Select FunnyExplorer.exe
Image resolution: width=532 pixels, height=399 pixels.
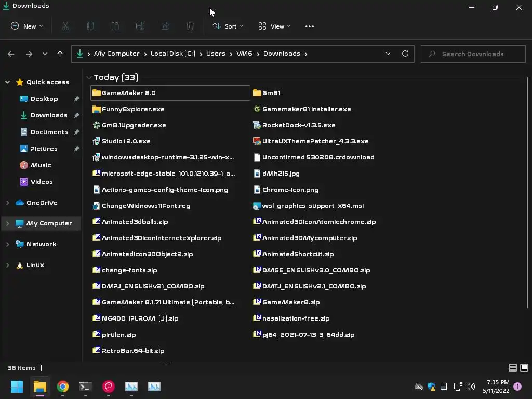tap(129, 109)
